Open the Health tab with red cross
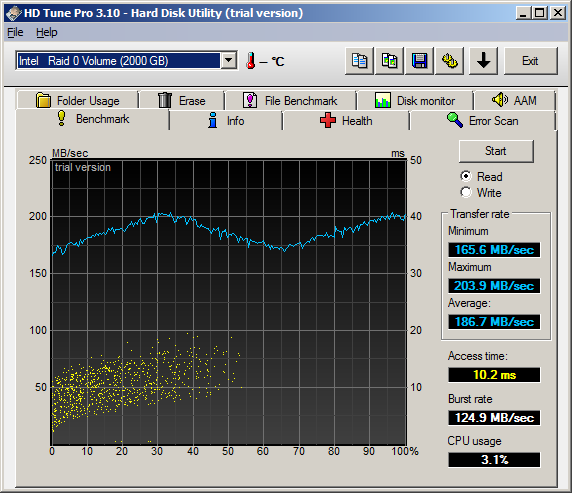 [346, 121]
